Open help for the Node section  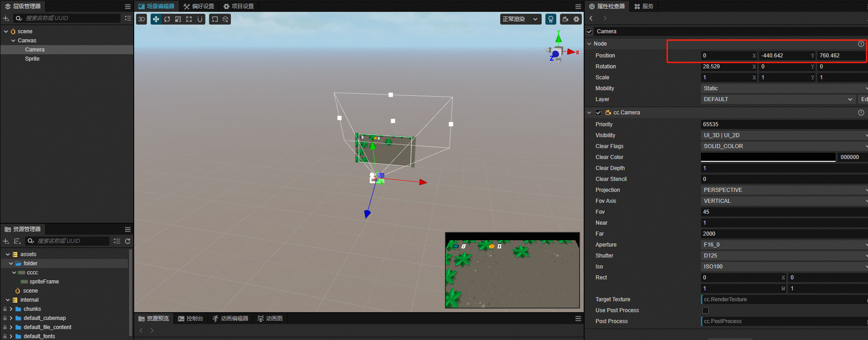[861, 44]
